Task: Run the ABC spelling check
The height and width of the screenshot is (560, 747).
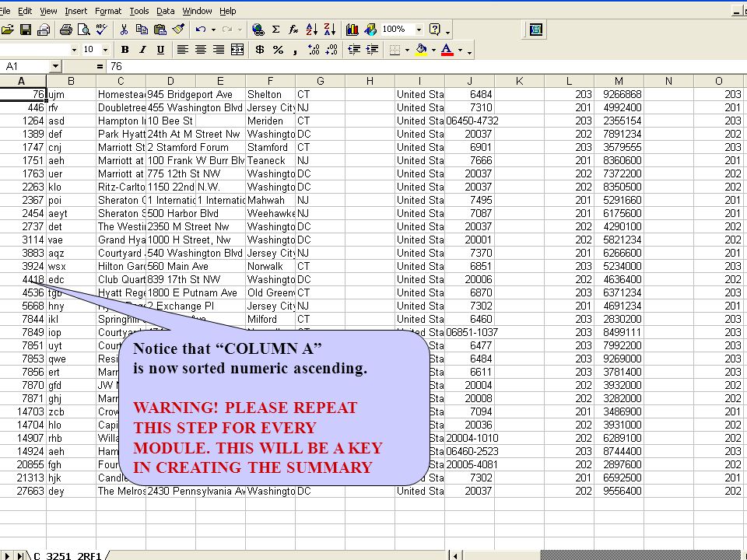Action: 101,30
